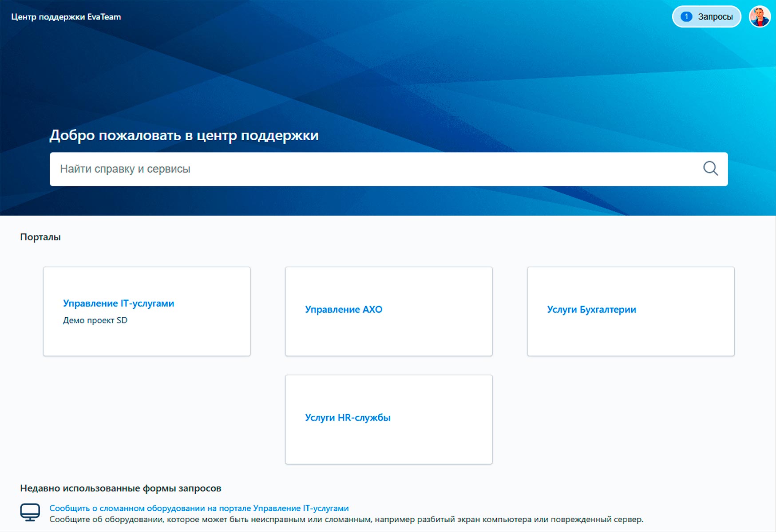Open the "Услуги HR-службы" portal
Viewport: 776px width, 532px height.
(348, 417)
